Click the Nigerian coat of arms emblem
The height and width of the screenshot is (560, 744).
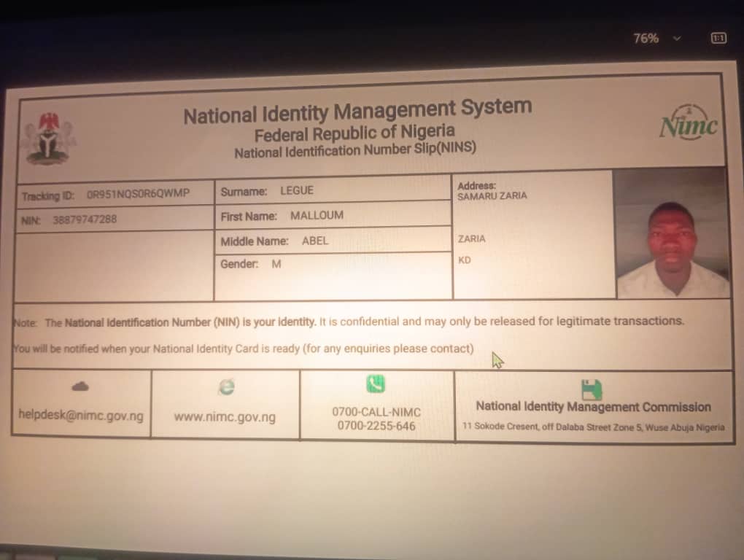(48, 137)
